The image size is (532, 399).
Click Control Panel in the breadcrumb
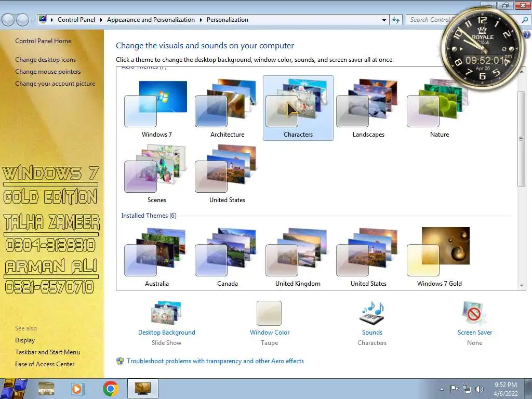pos(76,20)
